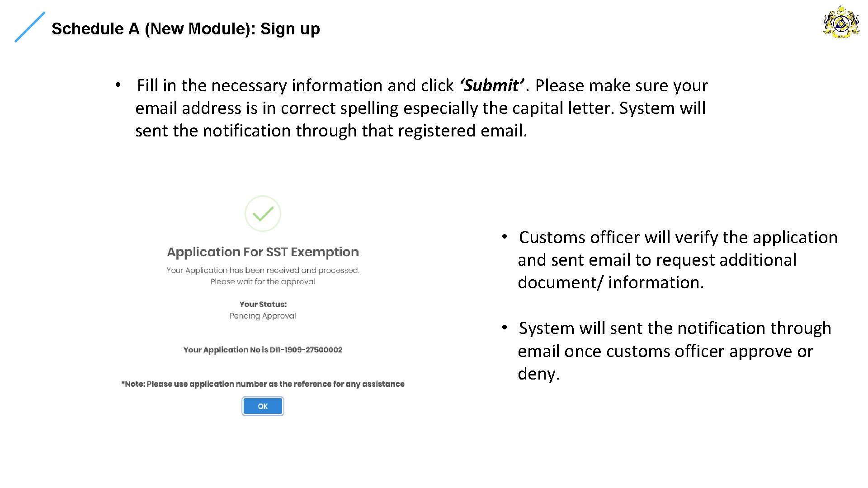
Task: Click the 'Application For SST Exemption' heading
Action: pos(263,252)
